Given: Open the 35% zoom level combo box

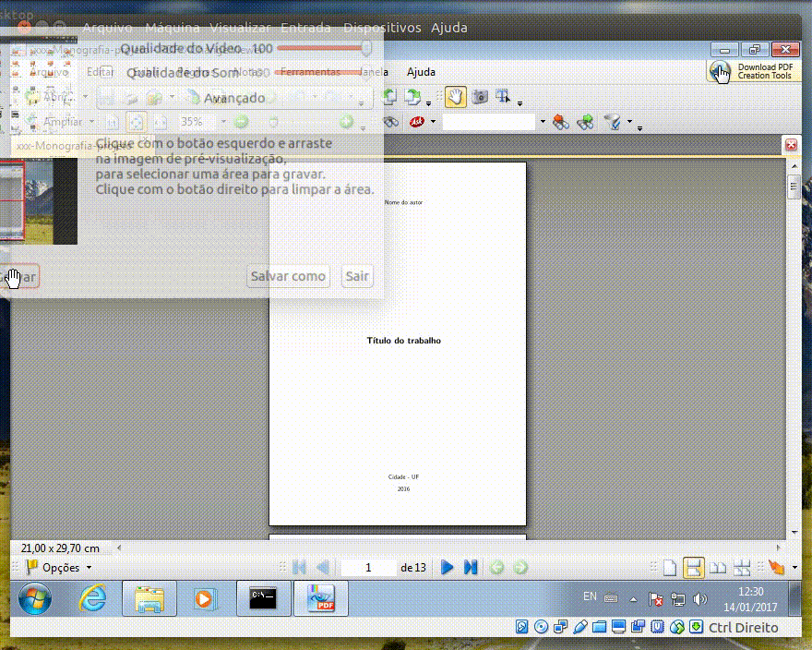Looking at the screenshot, I should pos(202,122).
